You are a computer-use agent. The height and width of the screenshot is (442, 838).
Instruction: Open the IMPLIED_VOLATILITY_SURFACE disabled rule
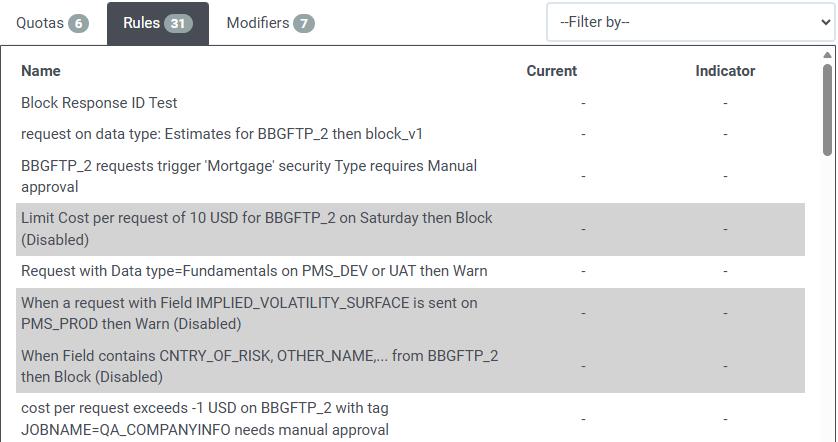click(x=249, y=313)
